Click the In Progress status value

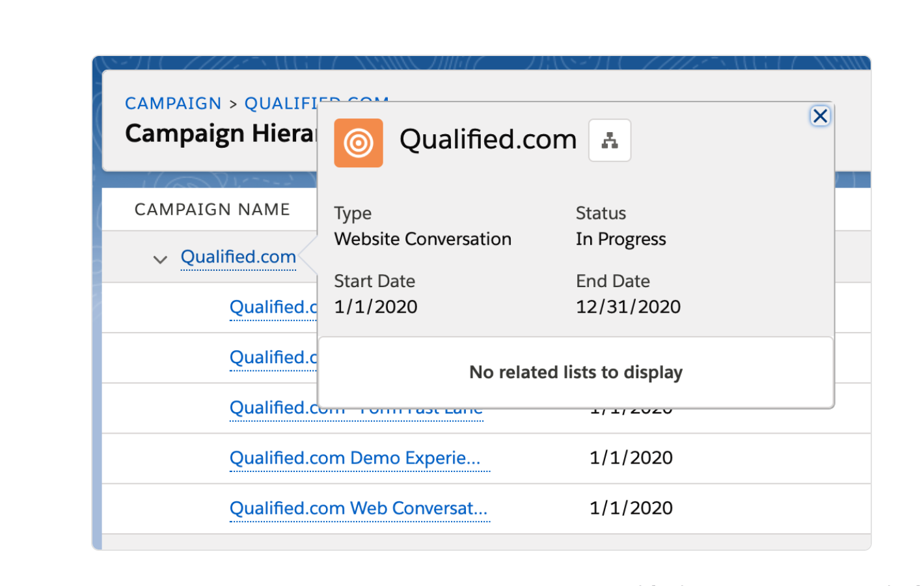[621, 239]
